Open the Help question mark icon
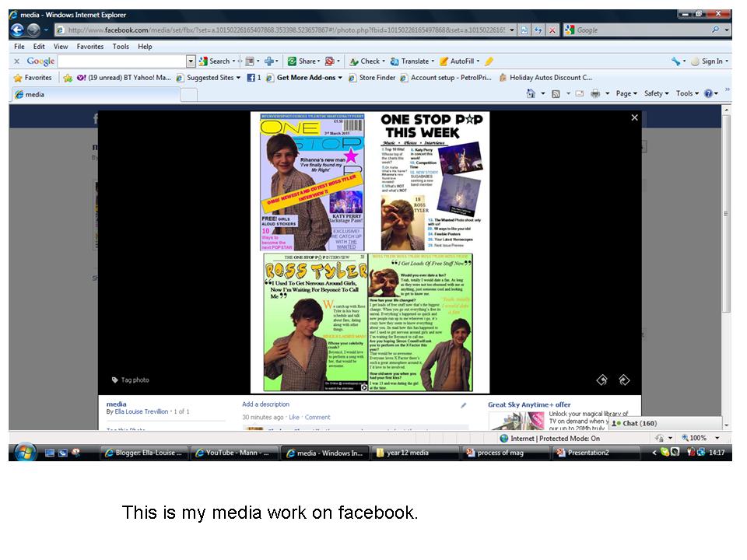 click(x=708, y=94)
